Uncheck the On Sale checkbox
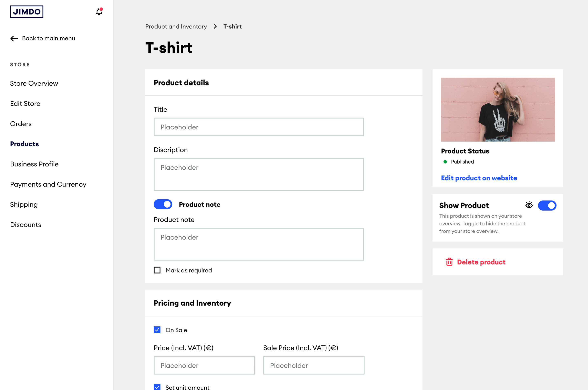Viewport: 588px width, 390px height. tap(157, 330)
